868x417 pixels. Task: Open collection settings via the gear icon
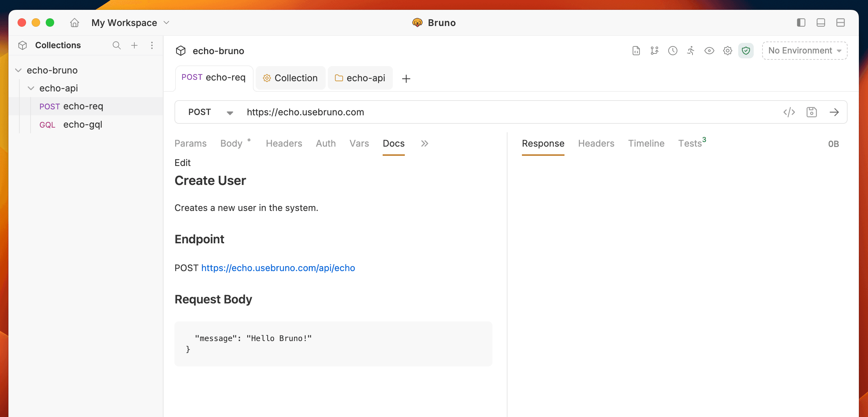[x=727, y=51]
